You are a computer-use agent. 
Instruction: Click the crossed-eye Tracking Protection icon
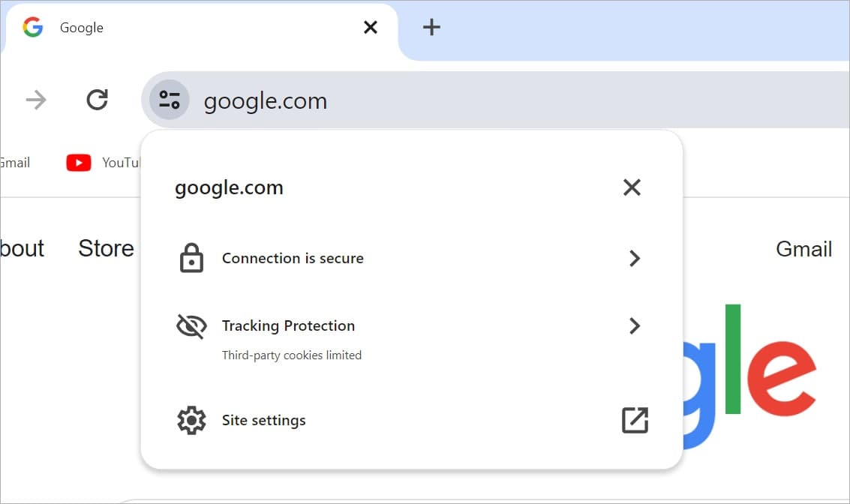[191, 325]
